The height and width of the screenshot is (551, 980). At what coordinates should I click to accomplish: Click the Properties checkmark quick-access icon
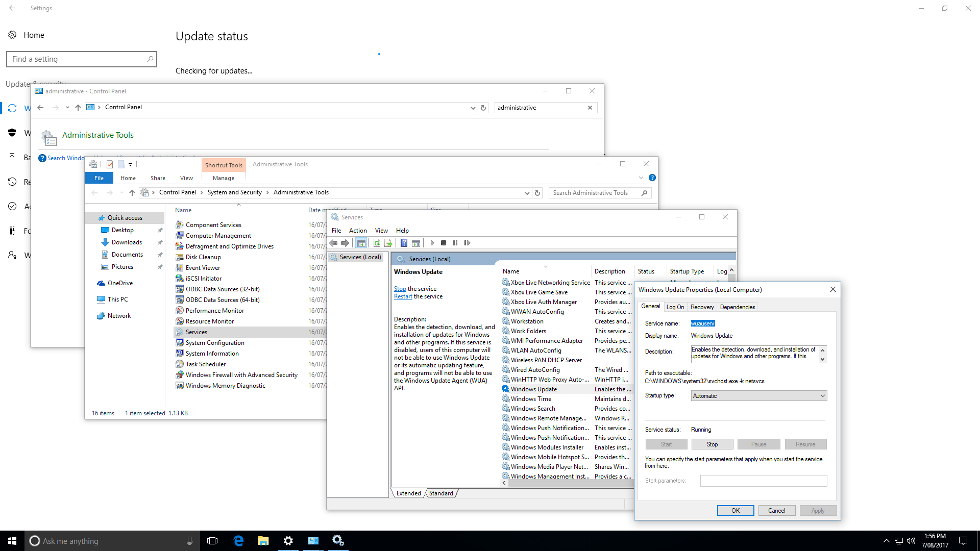[x=110, y=164]
